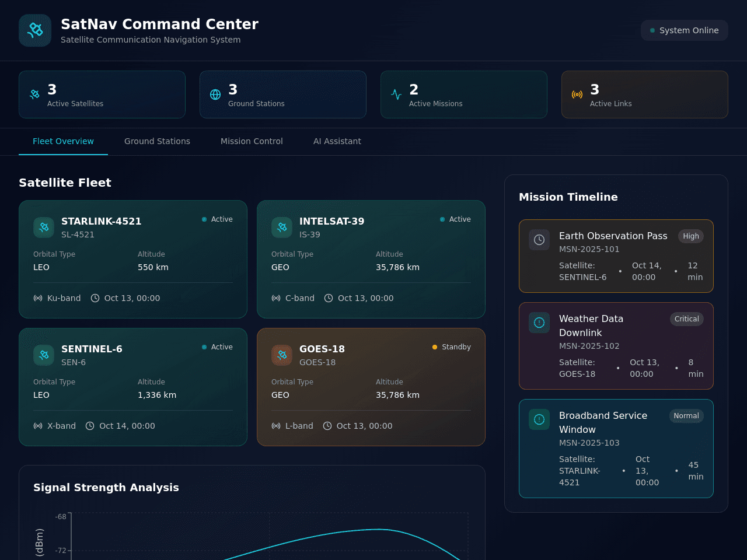Click the System Online green status dot
This screenshot has height=560, width=747.
[x=652, y=30]
